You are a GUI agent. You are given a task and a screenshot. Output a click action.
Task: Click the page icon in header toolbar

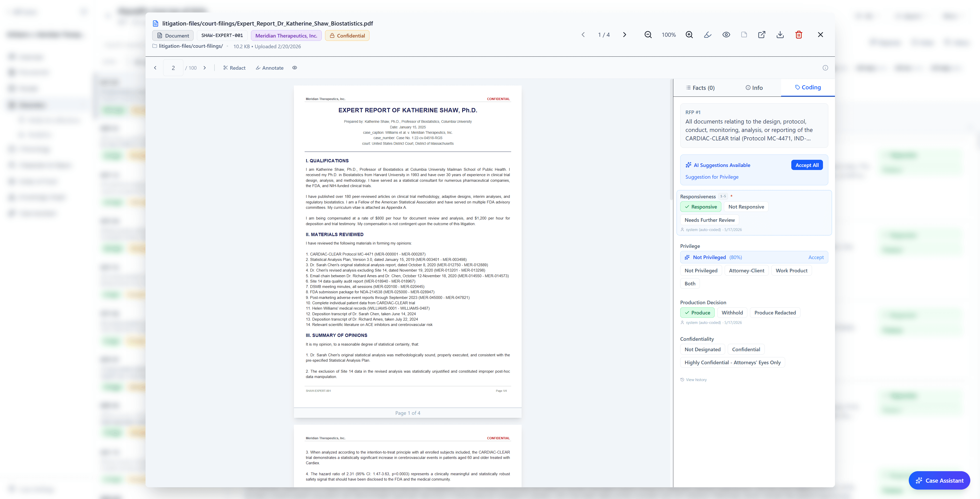pyautogui.click(x=744, y=35)
